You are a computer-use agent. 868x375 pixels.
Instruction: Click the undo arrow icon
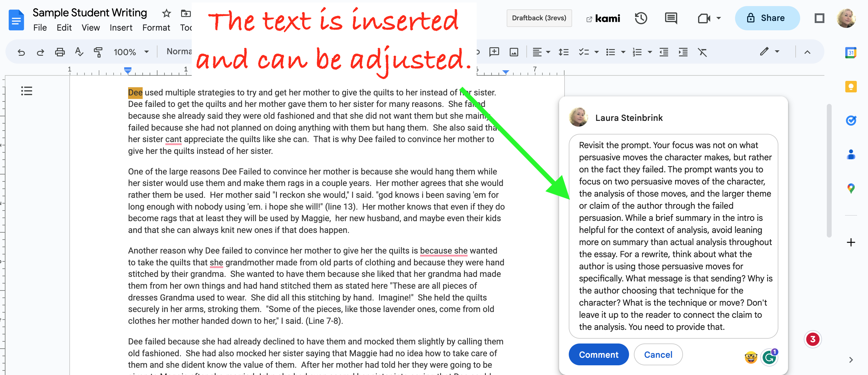[21, 52]
